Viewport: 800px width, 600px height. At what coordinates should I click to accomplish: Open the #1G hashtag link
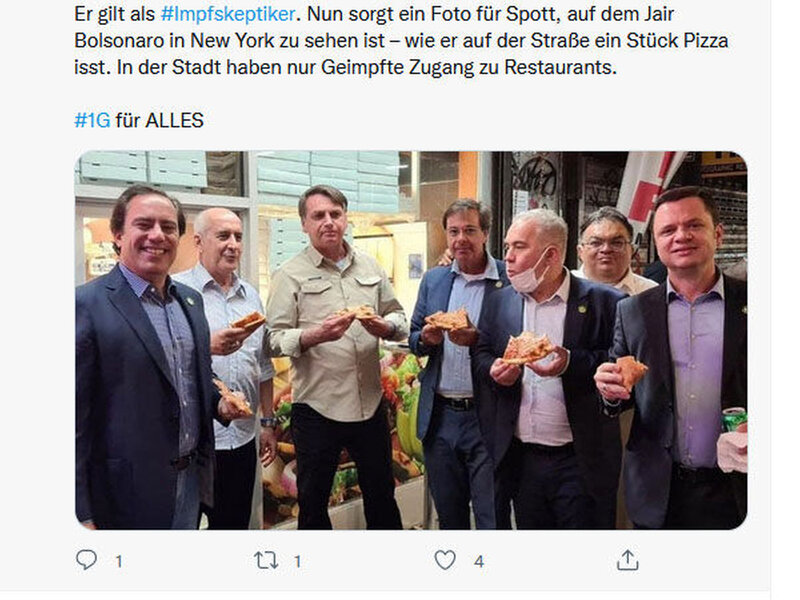coord(92,120)
